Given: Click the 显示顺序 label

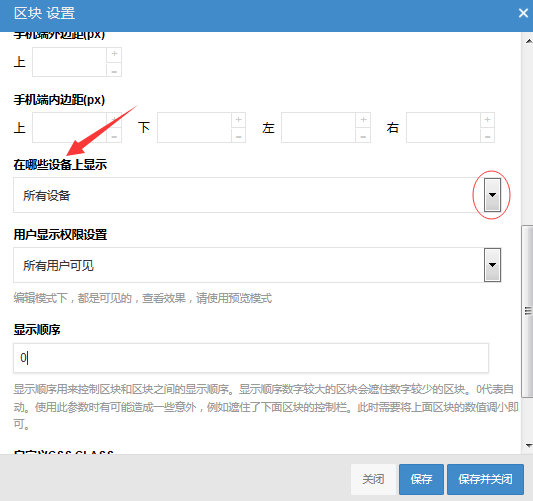Looking at the screenshot, I should click(37, 329).
